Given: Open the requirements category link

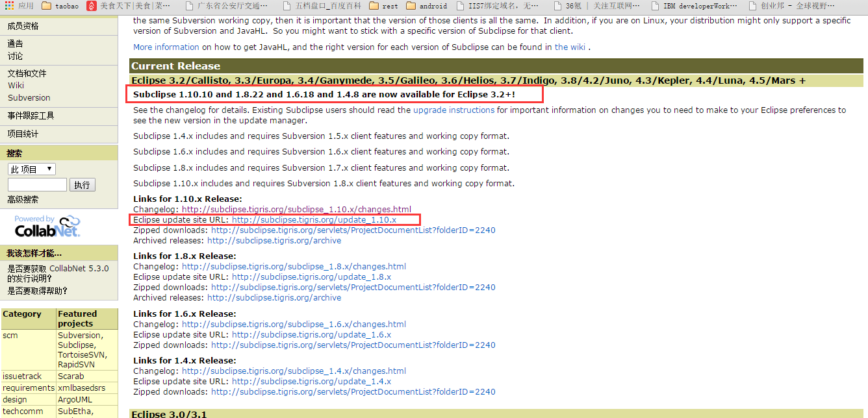Looking at the screenshot, I should (29, 387).
